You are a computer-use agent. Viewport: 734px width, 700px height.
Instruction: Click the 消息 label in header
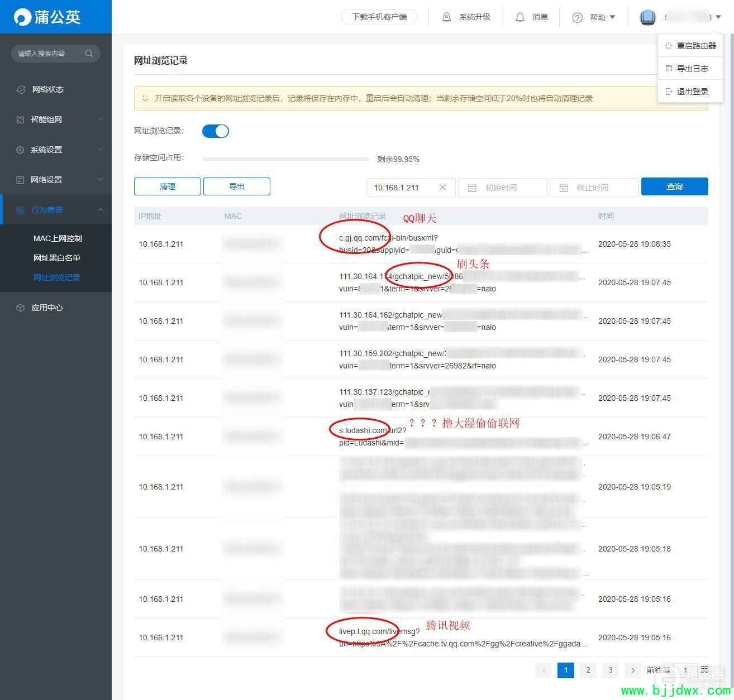[540, 17]
